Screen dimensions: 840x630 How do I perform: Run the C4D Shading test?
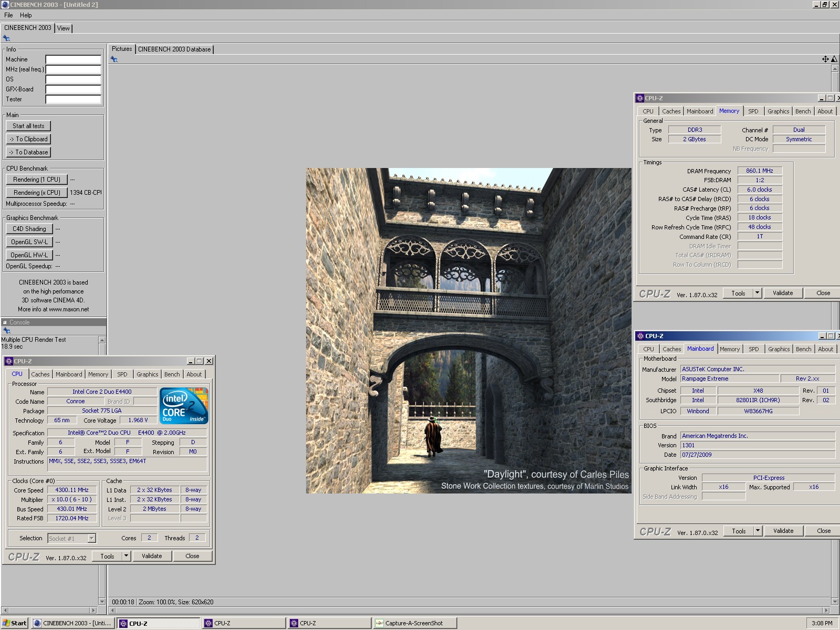pos(29,229)
